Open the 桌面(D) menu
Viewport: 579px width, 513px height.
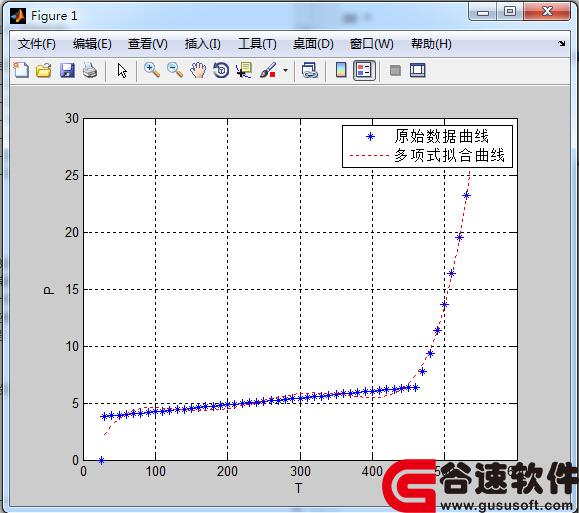313,44
